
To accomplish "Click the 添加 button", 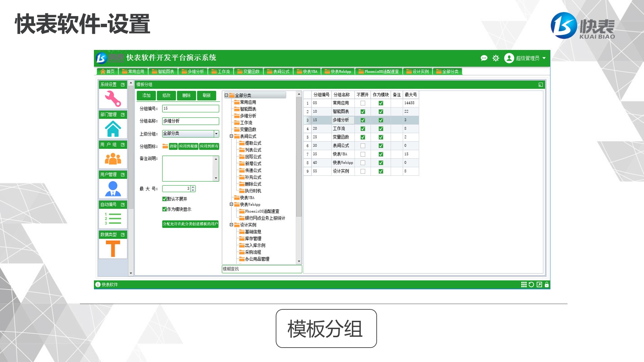I will 146,96.
